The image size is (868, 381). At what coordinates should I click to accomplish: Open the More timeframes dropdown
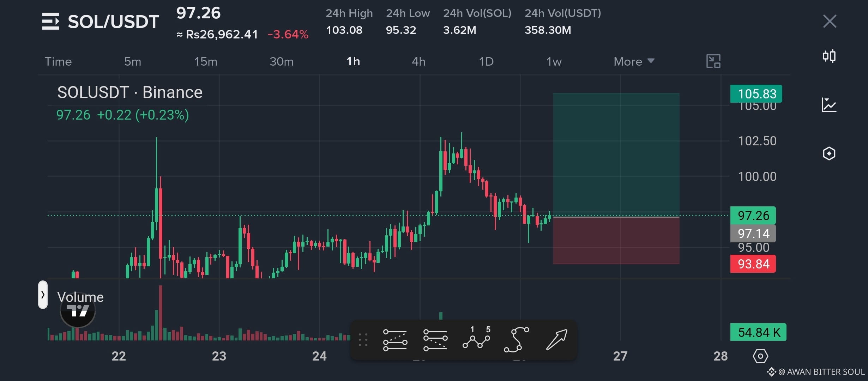tap(634, 61)
